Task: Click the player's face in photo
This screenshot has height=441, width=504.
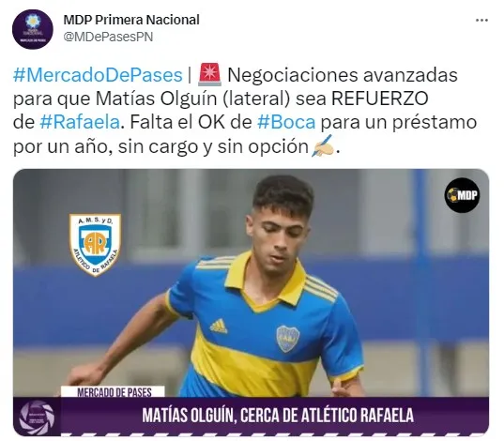Action: click(280, 236)
